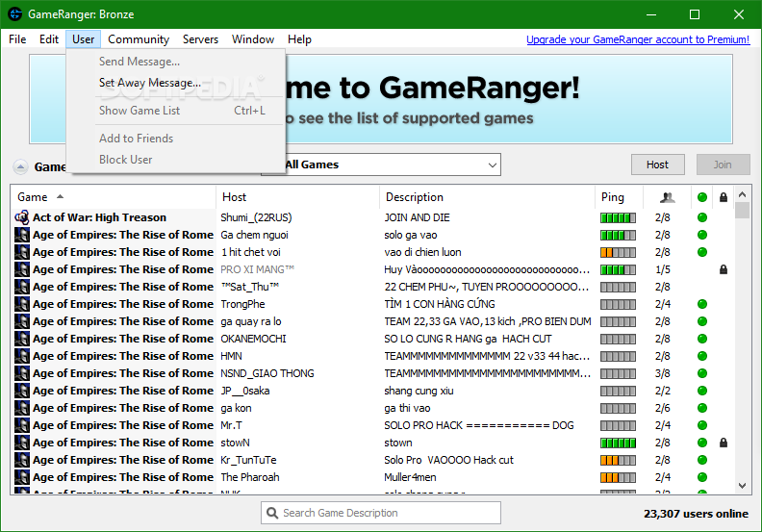Choose Show Game List menu entry
The height and width of the screenshot is (532, 762).
click(x=175, y=111)
